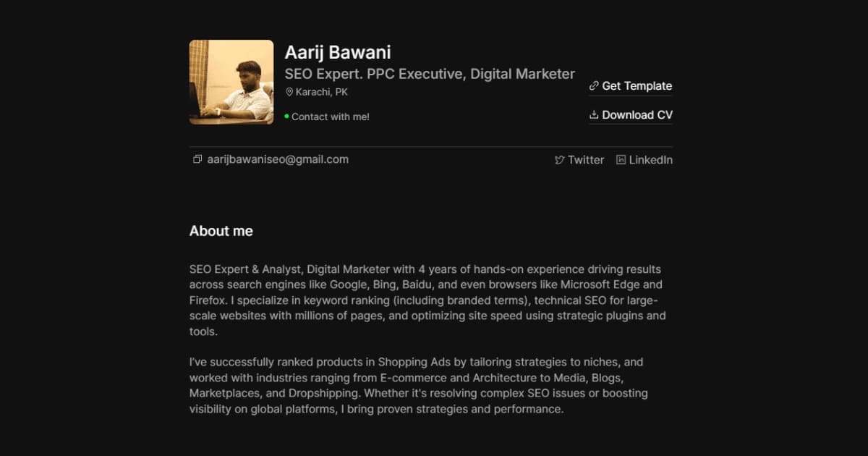Image resolution: width=868 pixels, height=456 pixels.
Task: Click the chain-link icon next to Get Template
Action: click(594, 85)
